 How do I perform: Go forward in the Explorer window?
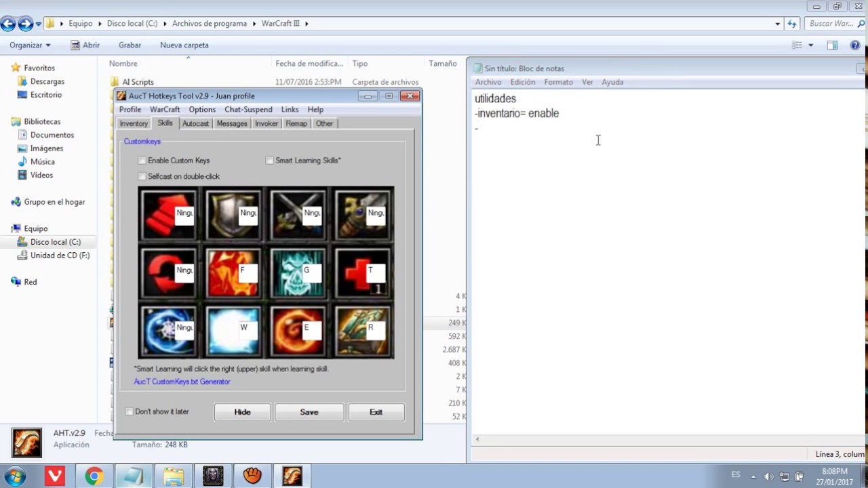(25, 24)
